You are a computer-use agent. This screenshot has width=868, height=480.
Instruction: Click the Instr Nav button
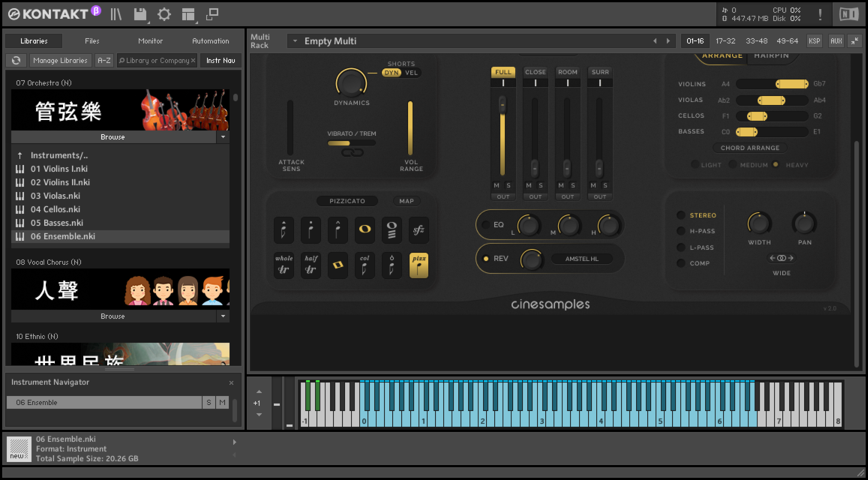(x=221, y=60)
